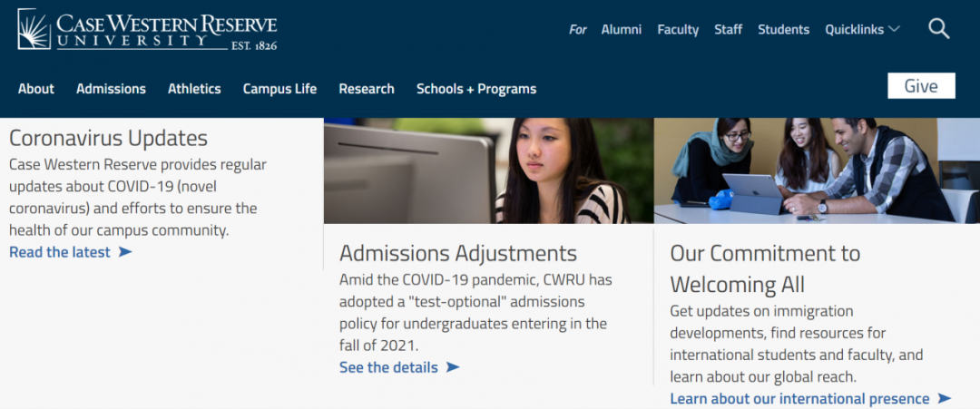Open the About menu

(36, 89)
